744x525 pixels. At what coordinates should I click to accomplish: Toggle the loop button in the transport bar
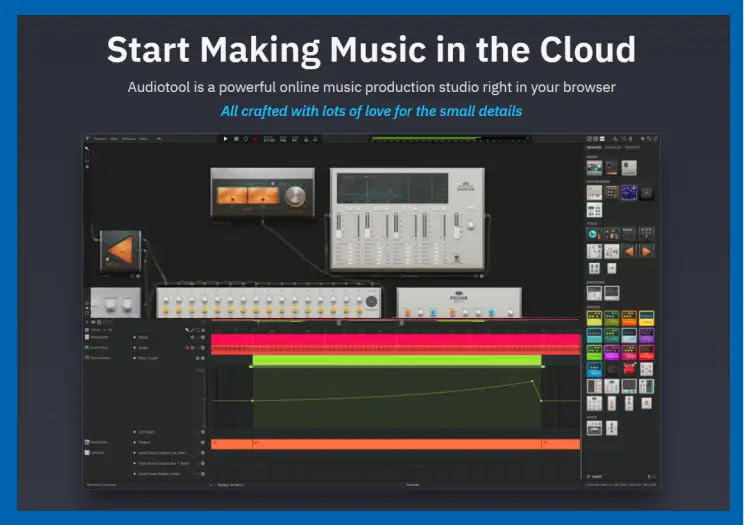click(245, 139)
